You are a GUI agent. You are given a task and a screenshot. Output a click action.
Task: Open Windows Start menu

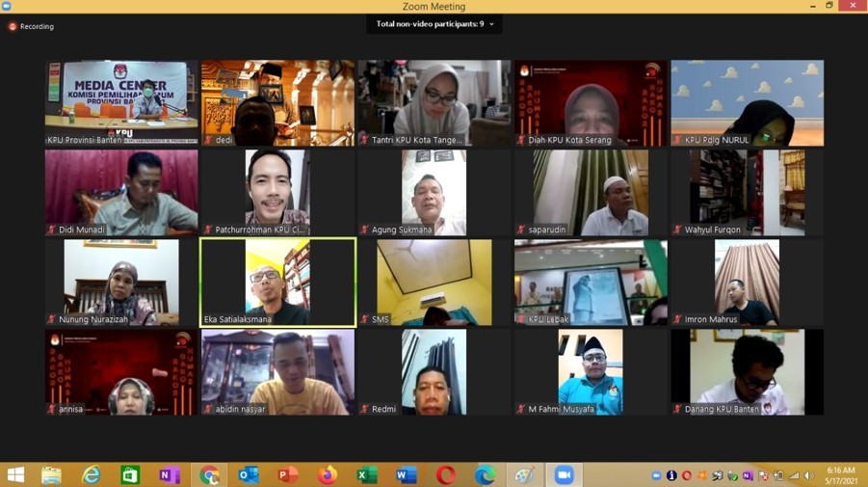[x=15, y=474]
